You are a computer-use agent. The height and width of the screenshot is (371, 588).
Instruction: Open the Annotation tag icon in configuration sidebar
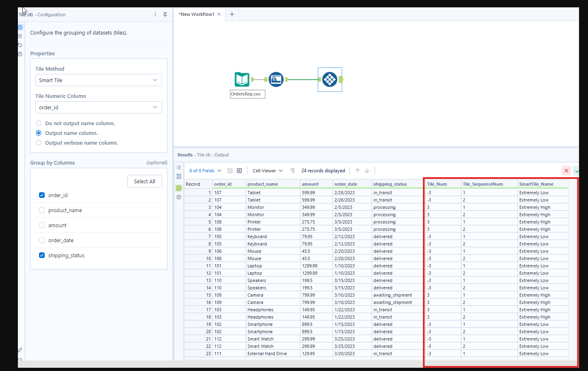tap(20, 45)
